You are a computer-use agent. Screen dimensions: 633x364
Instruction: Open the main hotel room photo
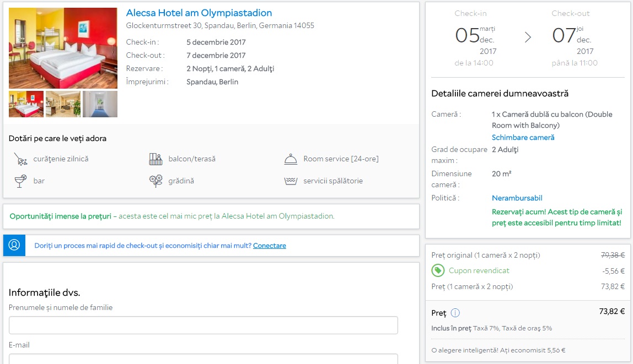click(x=63, y=48)
